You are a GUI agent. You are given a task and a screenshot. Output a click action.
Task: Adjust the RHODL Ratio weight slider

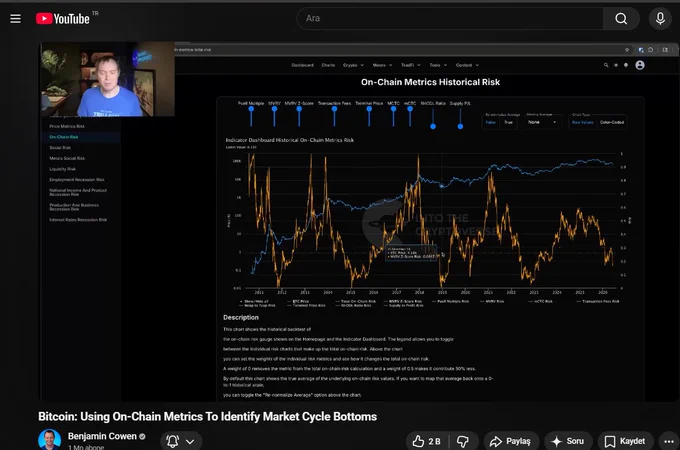point(433,126)
